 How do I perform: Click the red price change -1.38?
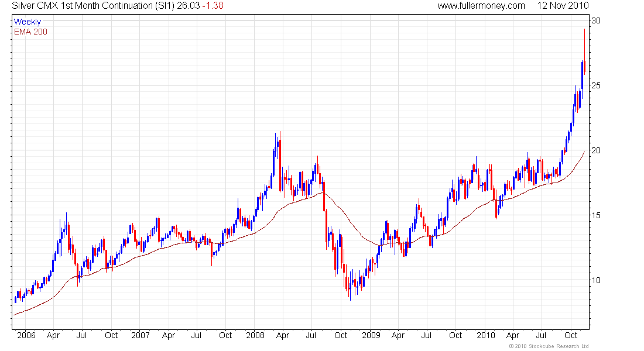click(x=213, y=6)
